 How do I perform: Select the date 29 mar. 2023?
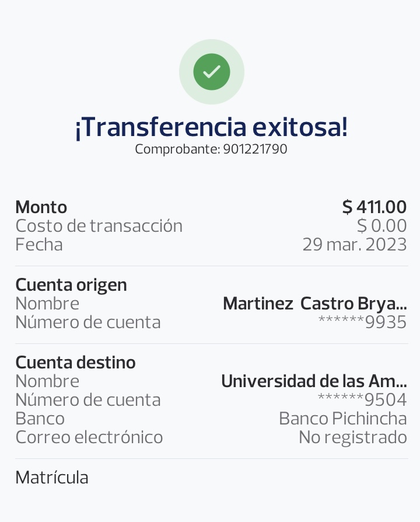(354, 244)
